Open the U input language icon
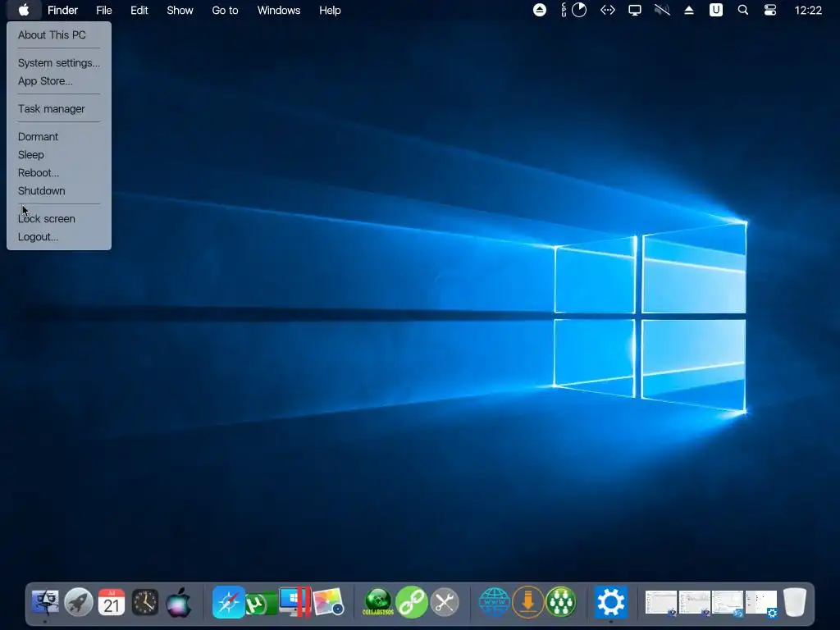Viewport: 840px width, 630px height. (x=715, y=10)
